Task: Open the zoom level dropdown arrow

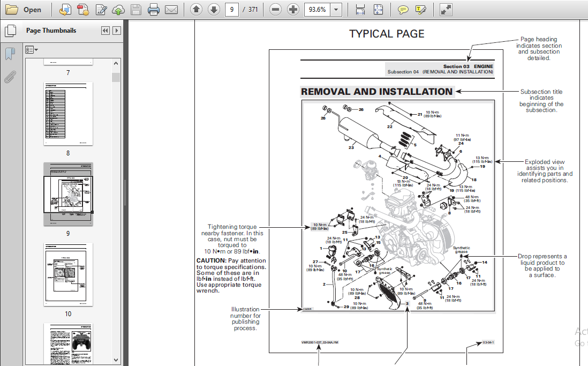Action: (x=336, y=10)
